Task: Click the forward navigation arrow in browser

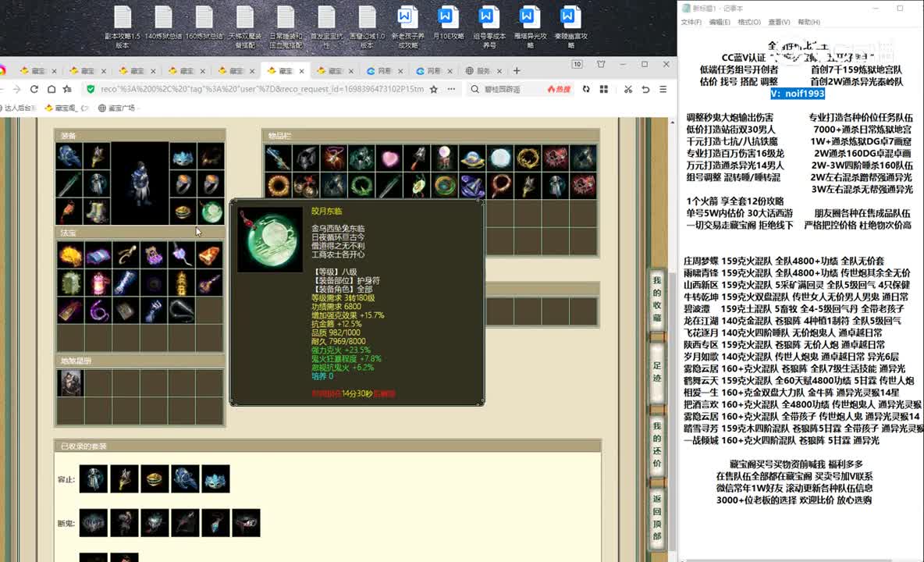Action: click(x=16, y=89)
